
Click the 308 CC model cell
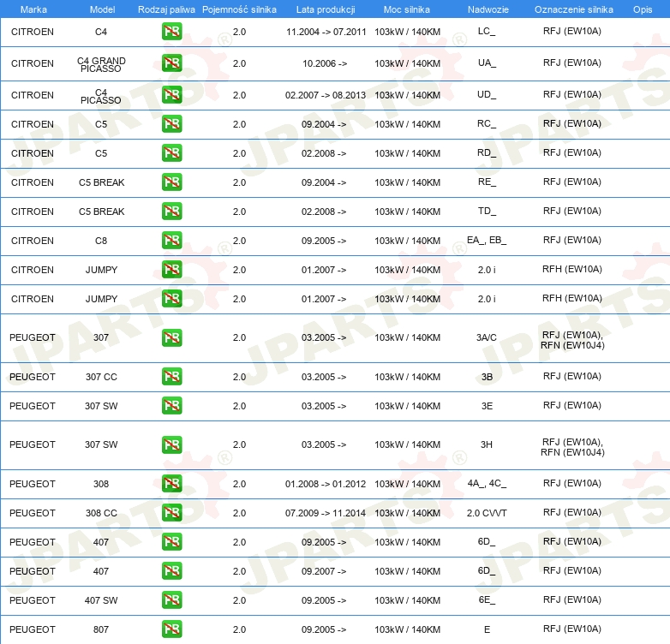101,513
